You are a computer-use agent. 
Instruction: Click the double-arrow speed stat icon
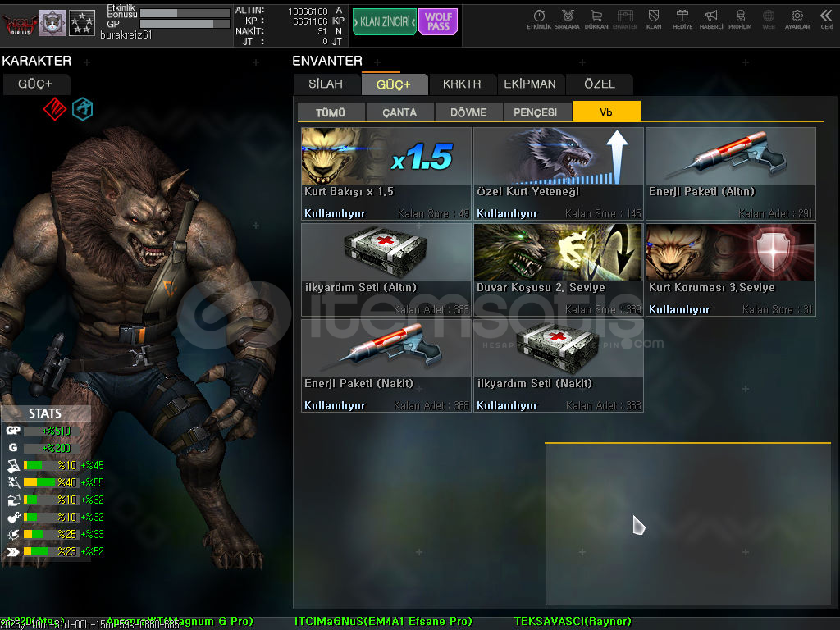tap(13, 551)
